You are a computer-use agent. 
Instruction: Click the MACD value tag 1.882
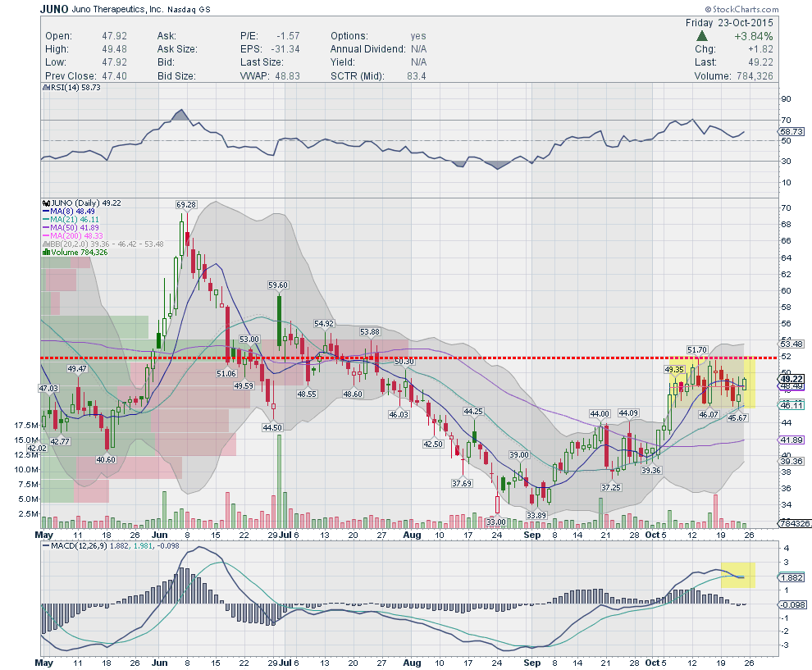791,577
